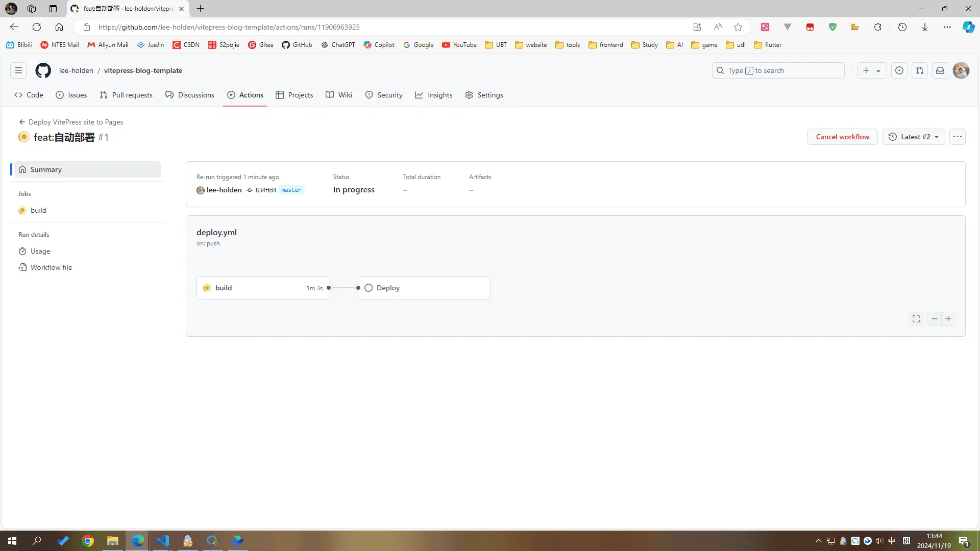This screenshot has height=551, width=980.
Task: Select the build job in sidebar
Action: [38, 210]
